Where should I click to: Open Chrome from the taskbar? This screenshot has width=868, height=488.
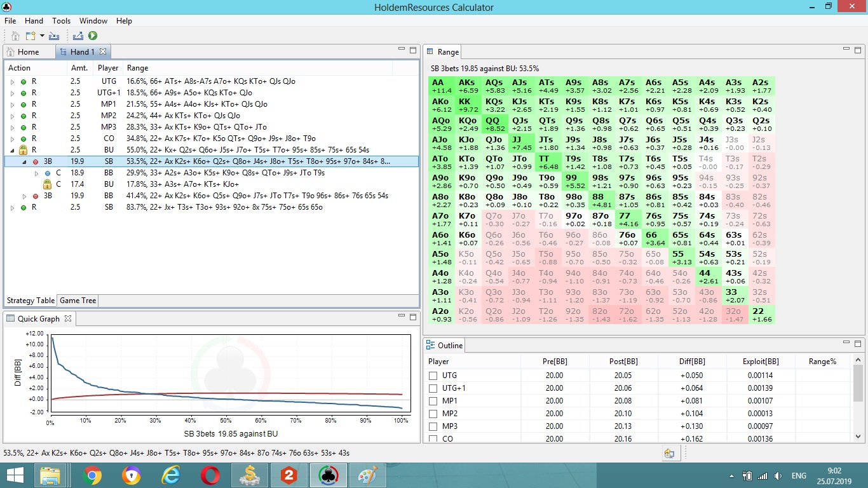(92, 475)
